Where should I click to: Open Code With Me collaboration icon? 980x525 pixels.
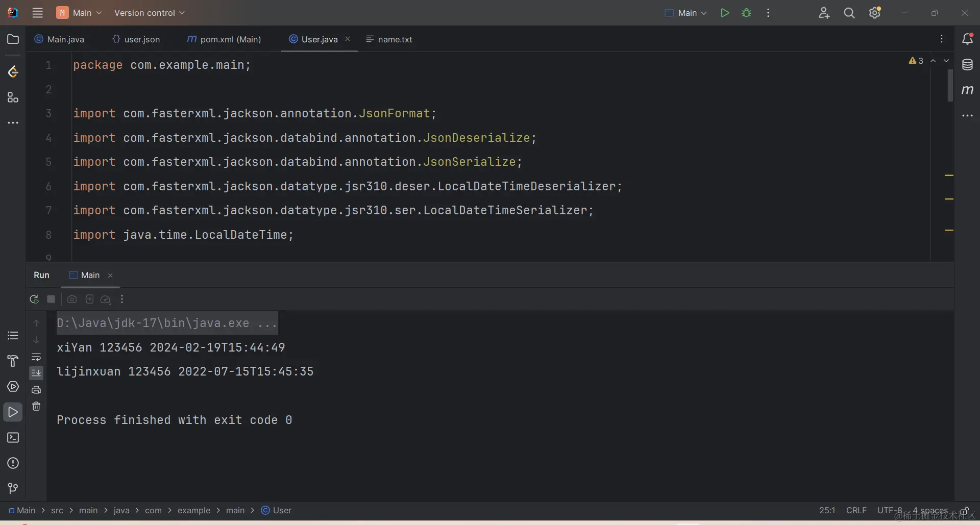click(x=824, y=13)
